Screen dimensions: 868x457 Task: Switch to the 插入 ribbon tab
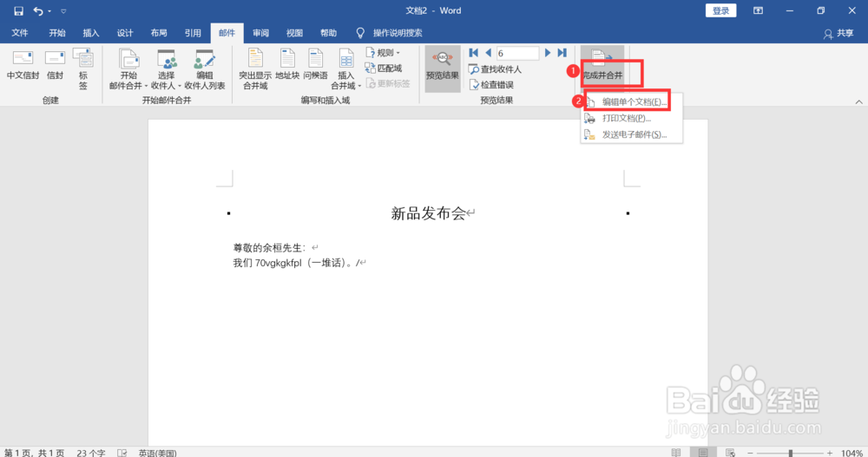click(91, 33)
